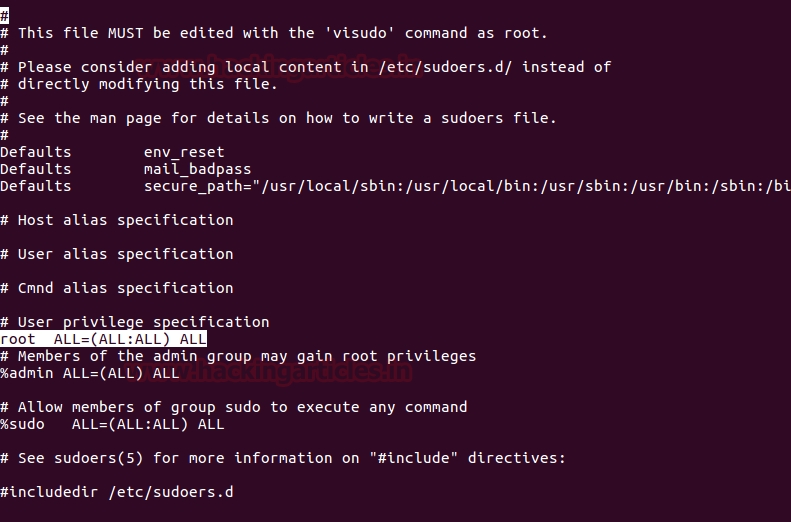Click the 'visudo' word in the top comment
791x522 pixels.
click(x=356, y=33)
